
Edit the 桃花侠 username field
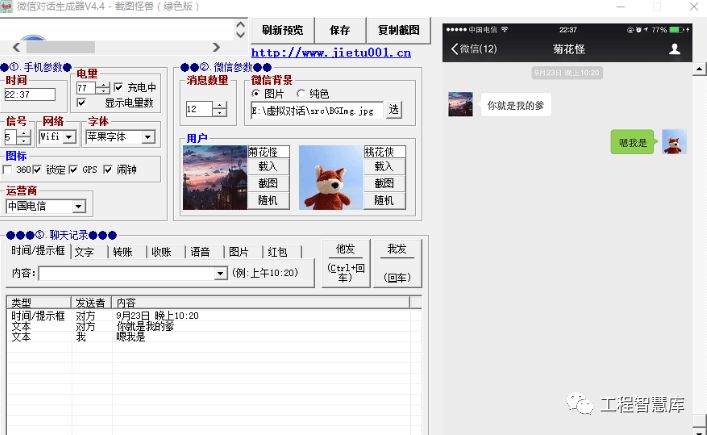click(x=385, y=151)
